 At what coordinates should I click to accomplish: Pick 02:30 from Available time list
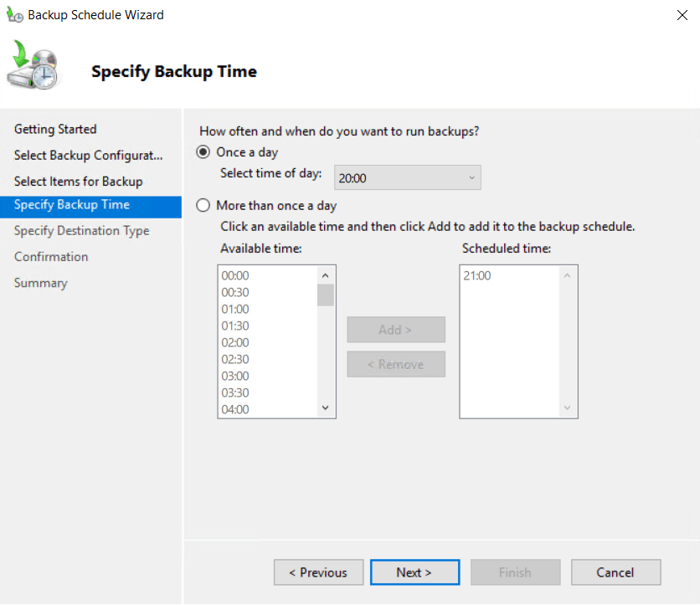[x=235, y=359]
